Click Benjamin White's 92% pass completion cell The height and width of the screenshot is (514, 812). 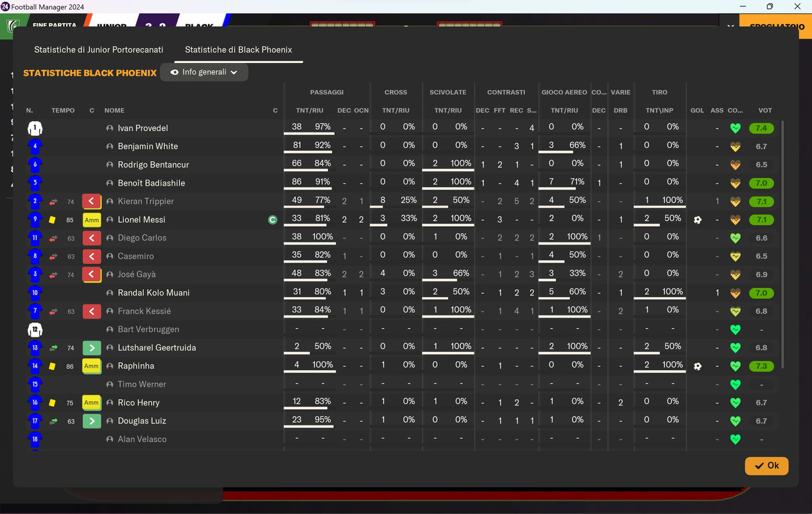pos(323,145)
